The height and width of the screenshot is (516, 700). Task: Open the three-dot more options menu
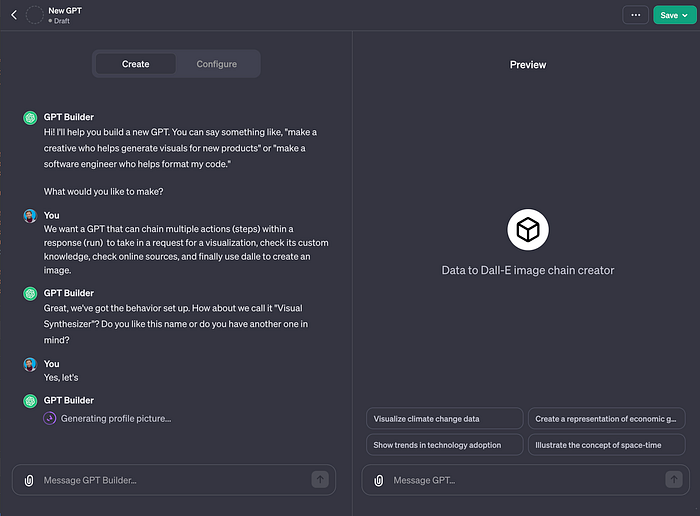[x=635, y=15]
